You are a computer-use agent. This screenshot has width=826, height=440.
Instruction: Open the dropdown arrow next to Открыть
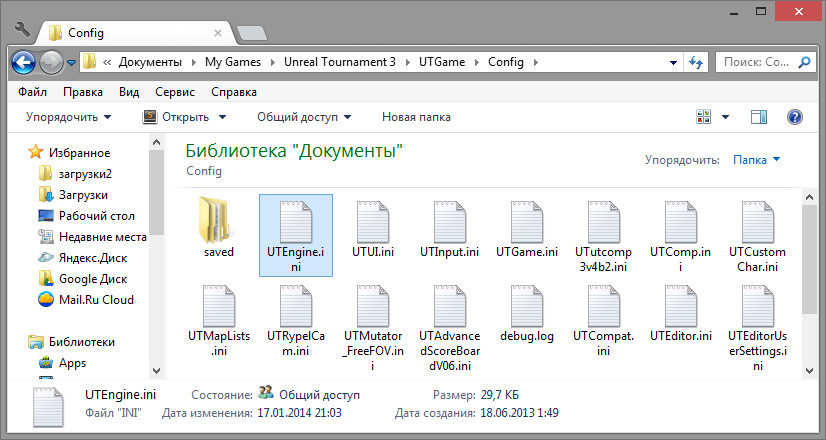coord(222,117)
